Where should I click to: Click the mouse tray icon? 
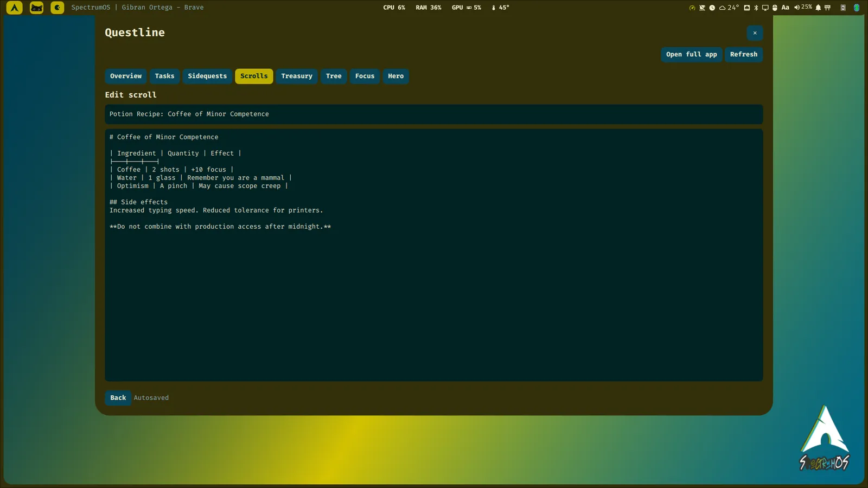775,8
